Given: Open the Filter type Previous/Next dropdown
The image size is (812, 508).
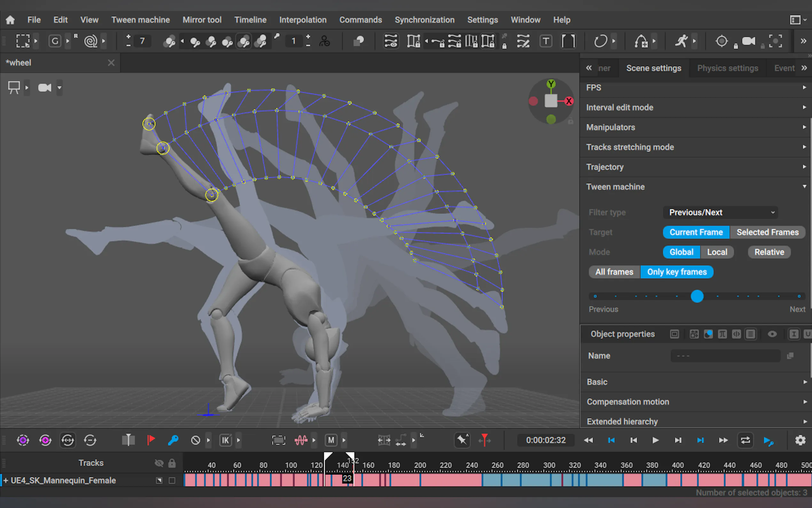Looking at the screenshot, I should 720,212.
